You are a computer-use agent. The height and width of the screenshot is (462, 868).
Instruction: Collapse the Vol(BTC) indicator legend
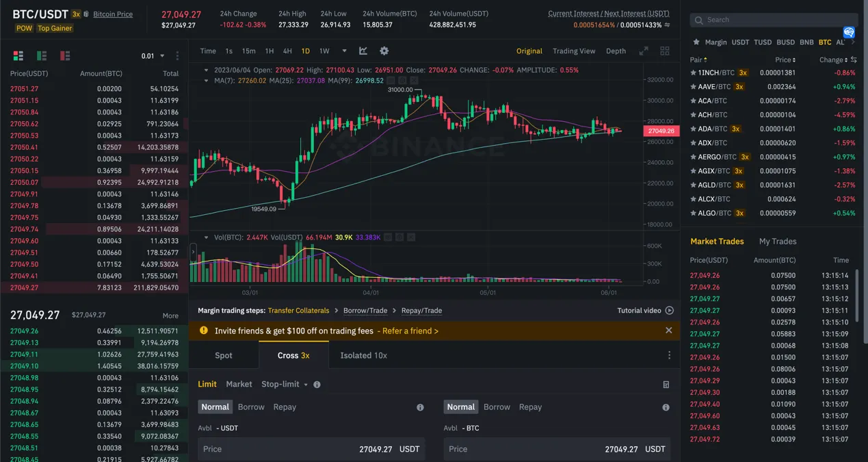point(207,238)
